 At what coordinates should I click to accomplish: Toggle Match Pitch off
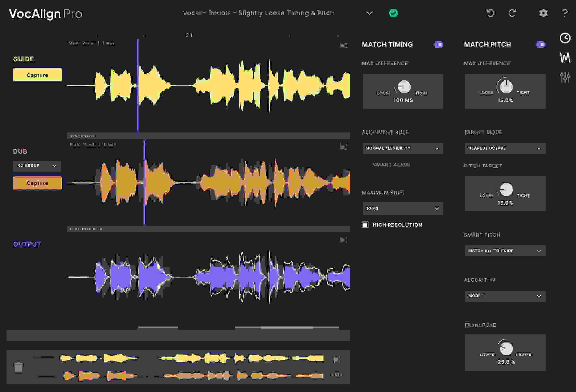click(x=541, y=44)
